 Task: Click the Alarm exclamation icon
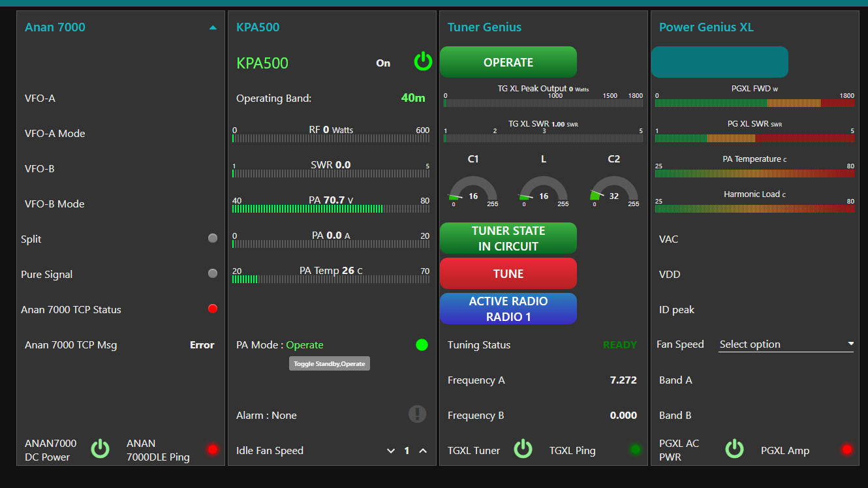point(418,414)
